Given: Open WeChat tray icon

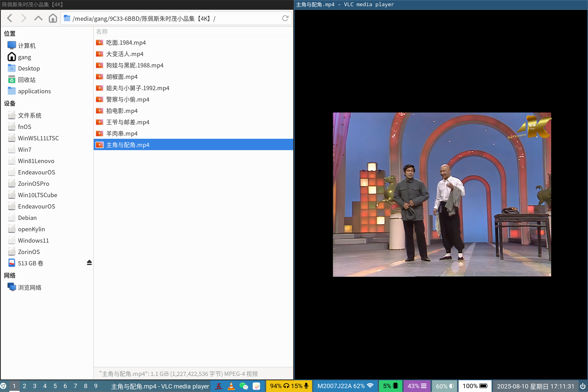Looking at the screenshot, I should coord(244,386).
